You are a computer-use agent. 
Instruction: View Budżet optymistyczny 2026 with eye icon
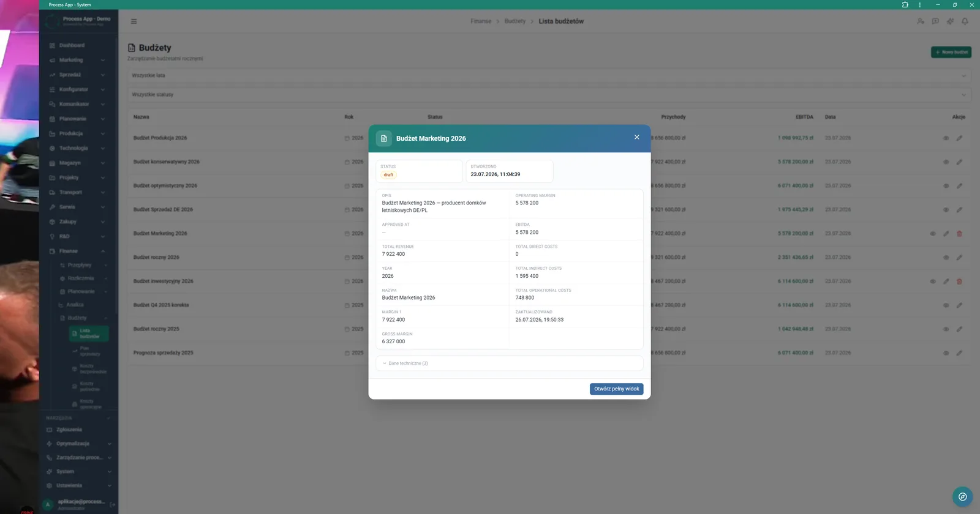pos(946,186)
